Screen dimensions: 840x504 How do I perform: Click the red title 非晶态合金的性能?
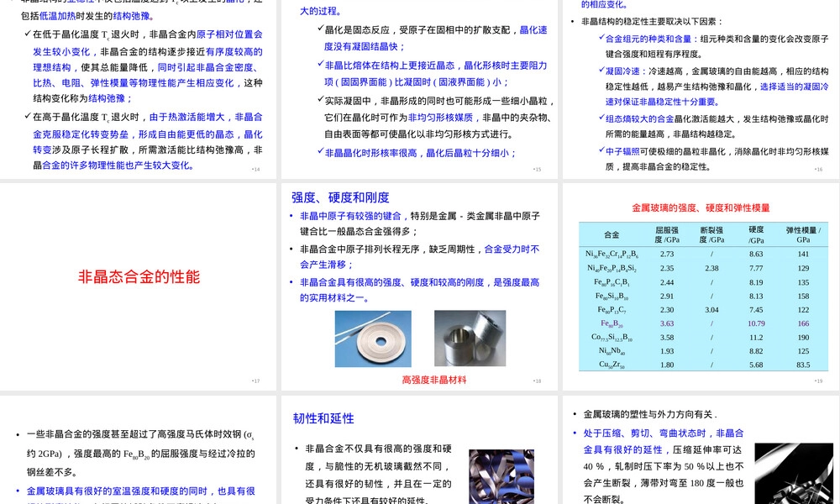point(139,277)
